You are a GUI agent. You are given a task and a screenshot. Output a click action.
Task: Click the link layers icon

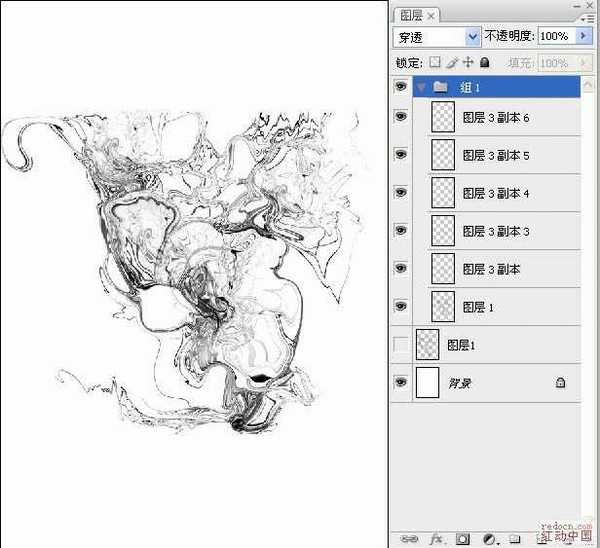tap(407, 538)
